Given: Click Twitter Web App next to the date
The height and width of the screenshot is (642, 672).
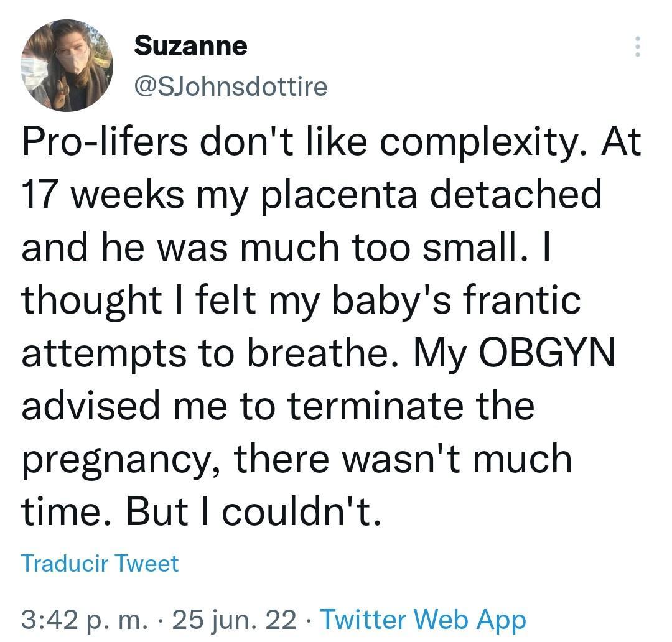Looking at the screenshot, I should pos(421,620).
